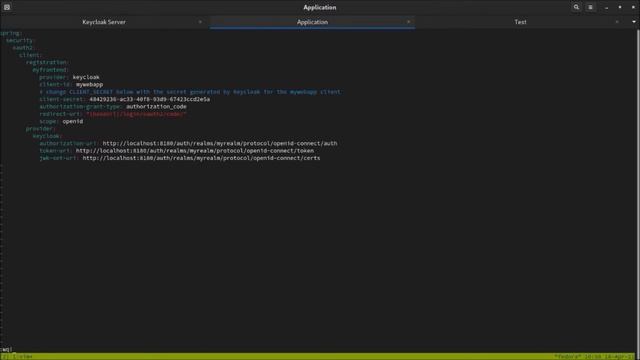
Task: Maximize the terminal window
Action: 620,7
